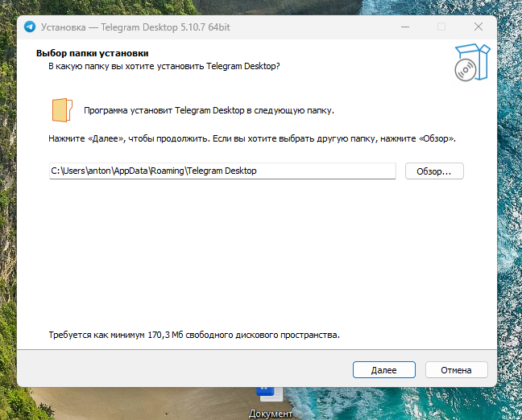Close the Telegram installer window
Screen dimensions: 522x420
(478, 27)
